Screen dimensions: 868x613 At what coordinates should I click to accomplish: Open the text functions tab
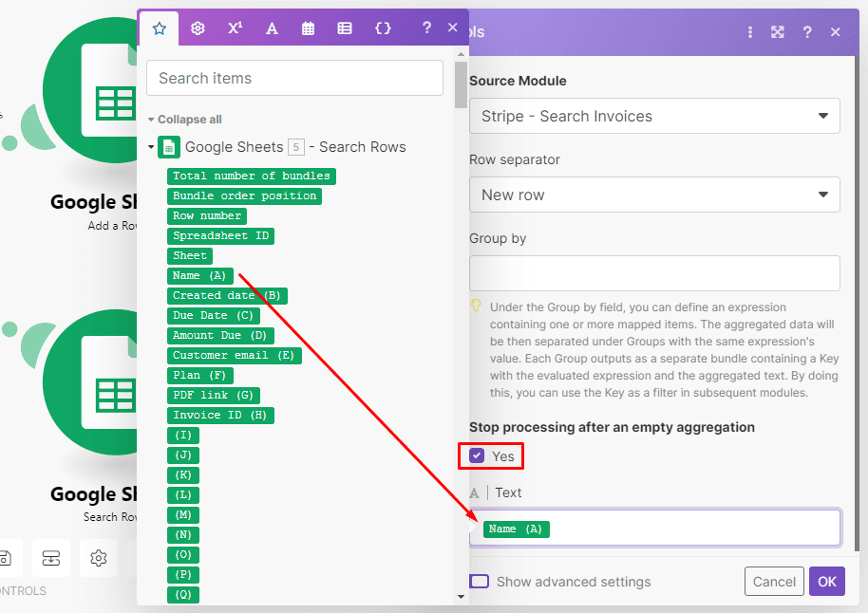(x=272, y=28)
